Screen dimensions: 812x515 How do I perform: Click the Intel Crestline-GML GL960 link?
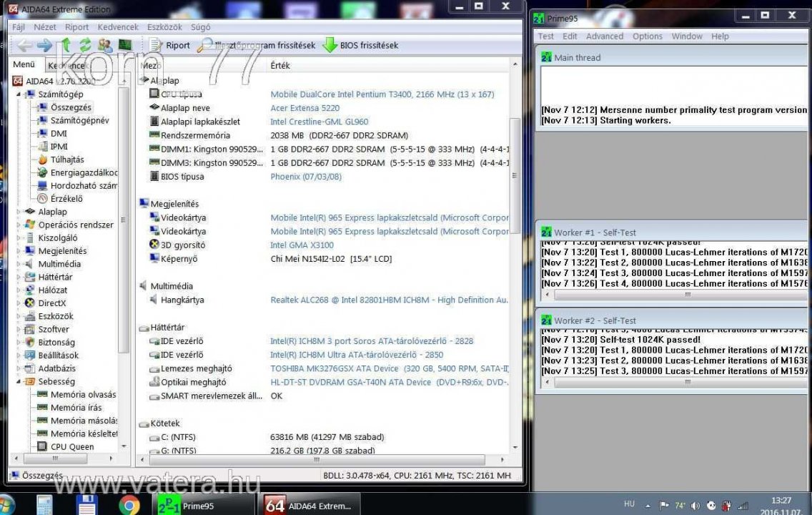(319, 122)
